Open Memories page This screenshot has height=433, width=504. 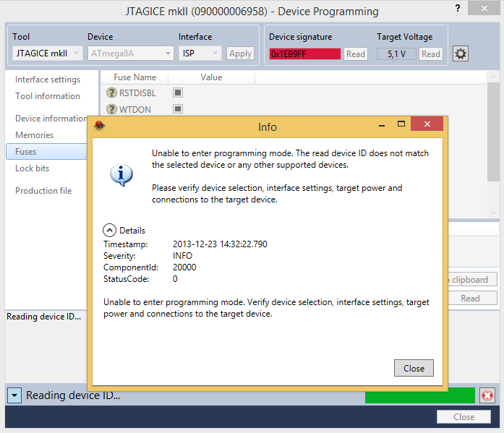click(35, 135)
